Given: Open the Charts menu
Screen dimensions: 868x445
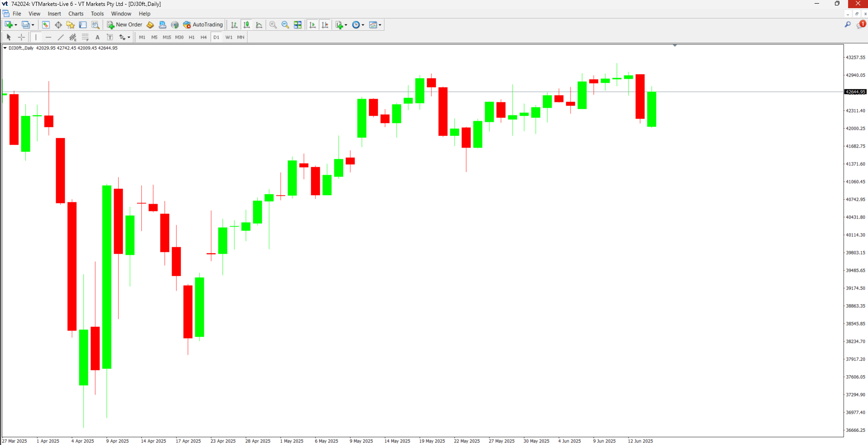Looking at the screenshot, I should (76, 14).
